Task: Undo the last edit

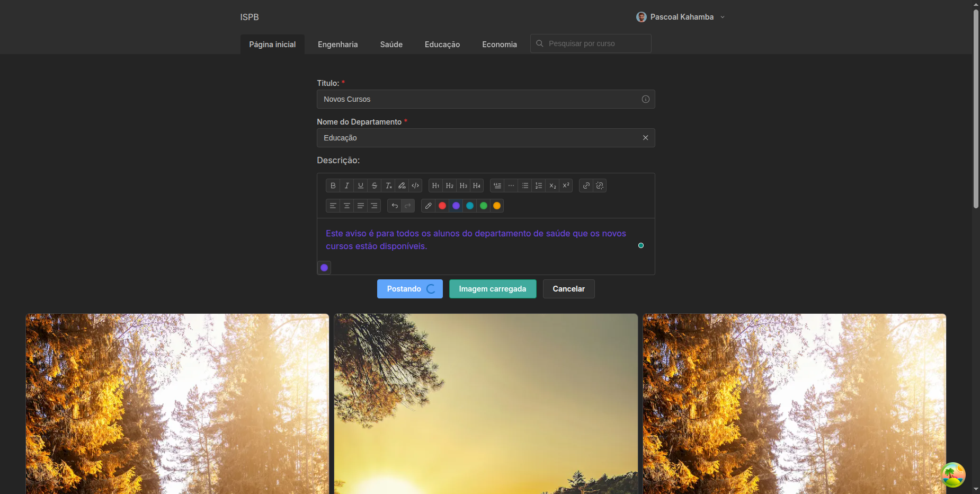Action: (394, 206)
